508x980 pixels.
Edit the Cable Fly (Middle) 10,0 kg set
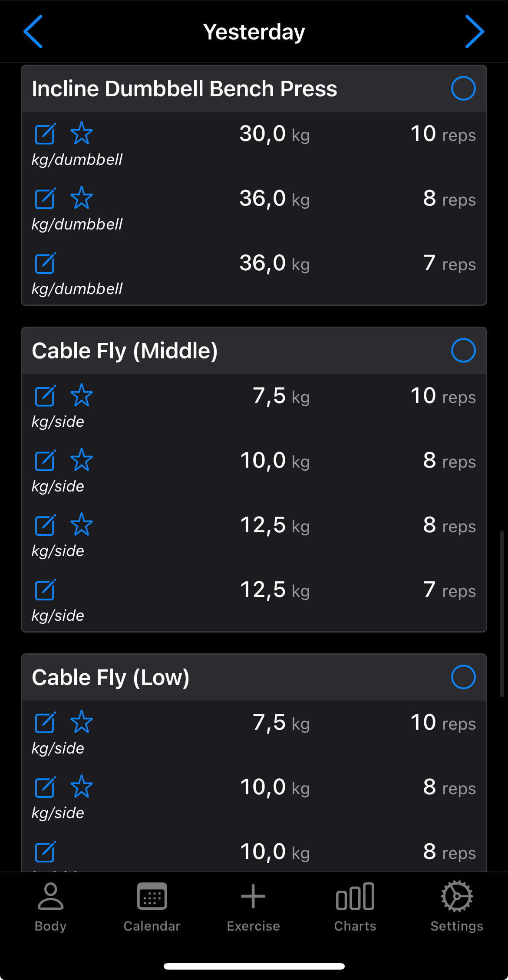[x=45, y=460]
